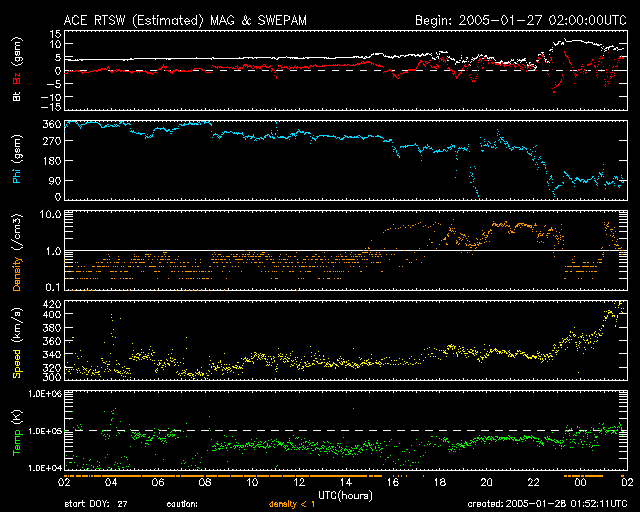Click the '360' value on Phi axis
640x512 pixels.
[52, 124]
